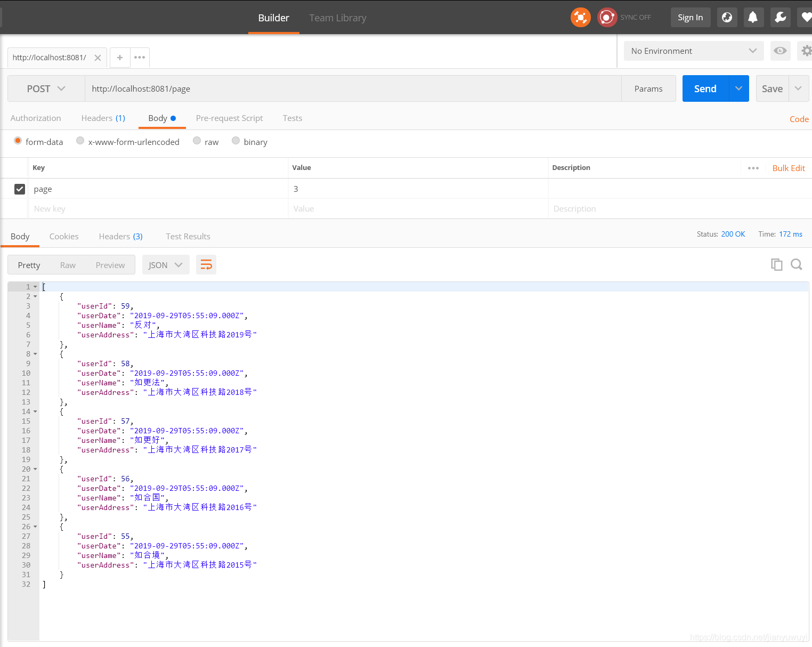Copy response body to clipboard
This screenshot has width=812, height=647.
(777, 264)
